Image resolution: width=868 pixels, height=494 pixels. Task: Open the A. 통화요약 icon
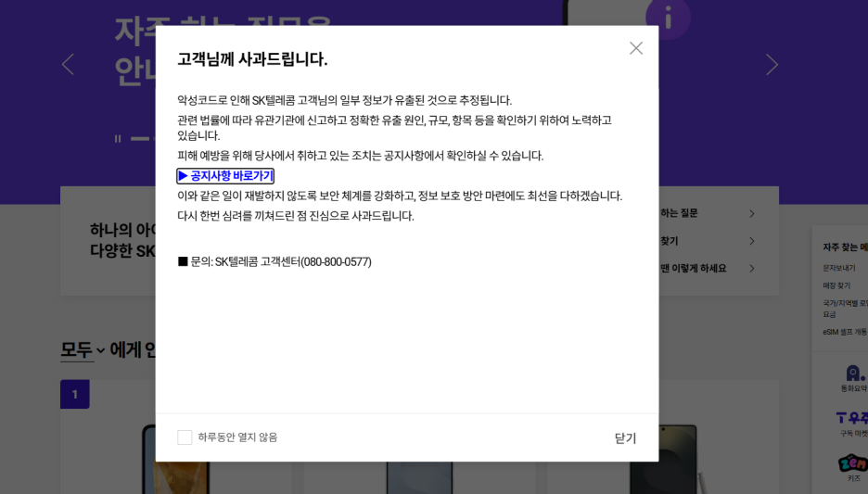[x=853, y=378]
